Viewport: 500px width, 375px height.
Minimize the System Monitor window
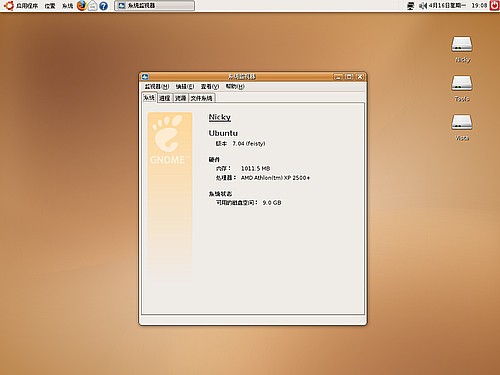click(338, 77)
